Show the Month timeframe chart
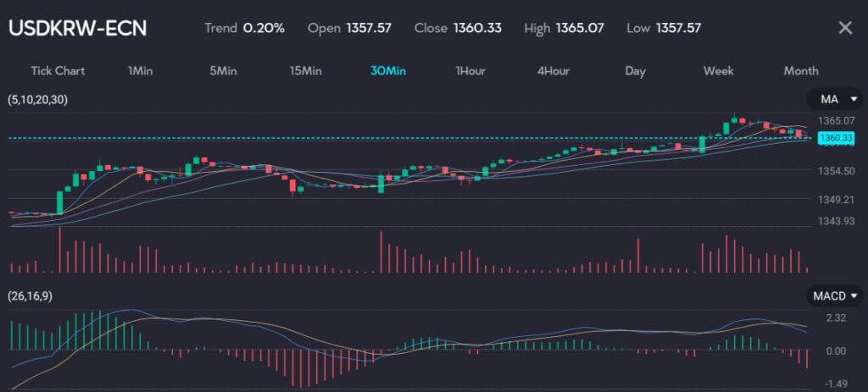868x392 pixels. point(801,71)
